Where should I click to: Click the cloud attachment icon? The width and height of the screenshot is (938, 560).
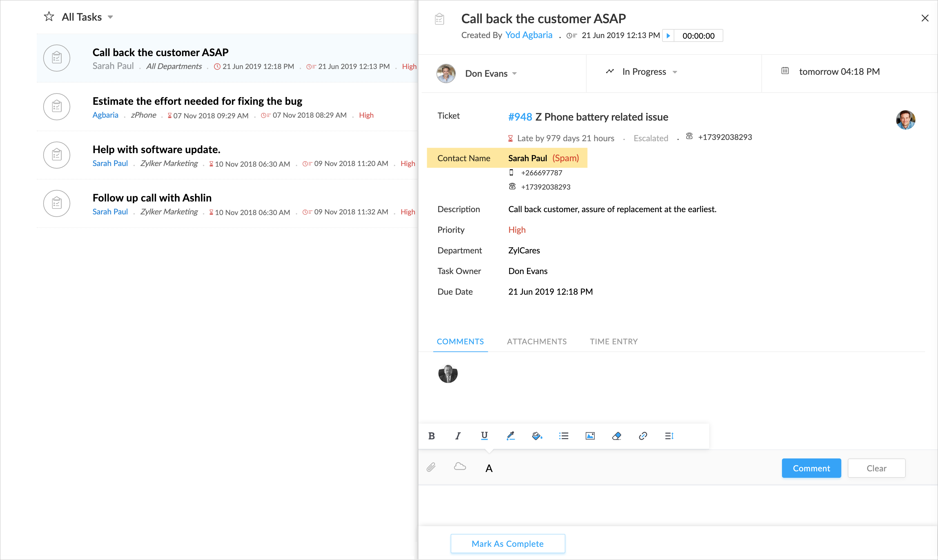coord(460,467)
